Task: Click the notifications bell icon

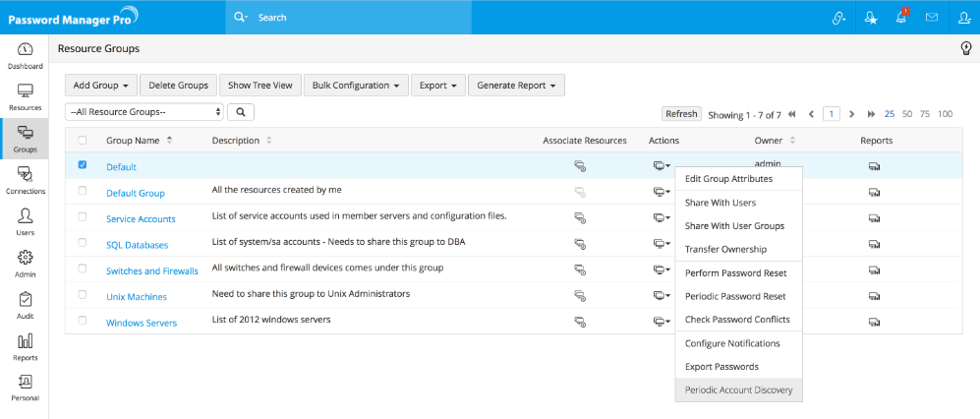Action: click(x=900, y=18)
